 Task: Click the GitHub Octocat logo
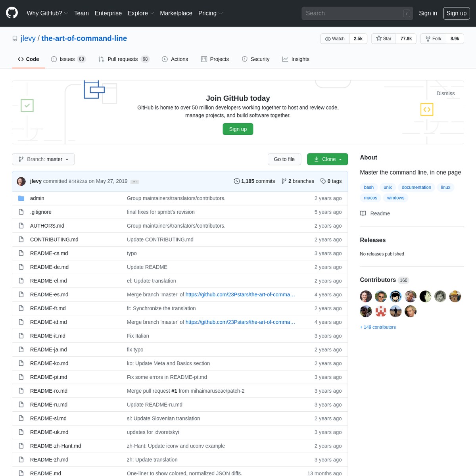click(x=12, y=13)
